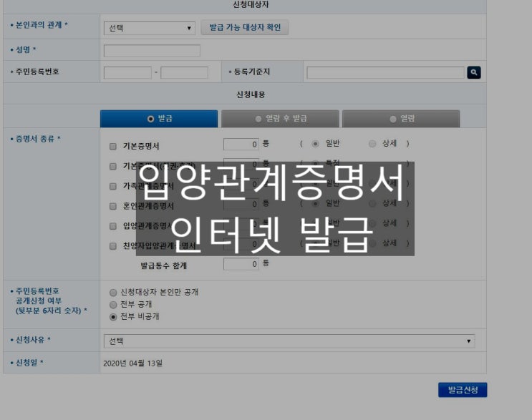This screenshot has width=532, height=420.
Task: Select the 발급 tab
Action: pyautogui.click(x=159, y=119)
